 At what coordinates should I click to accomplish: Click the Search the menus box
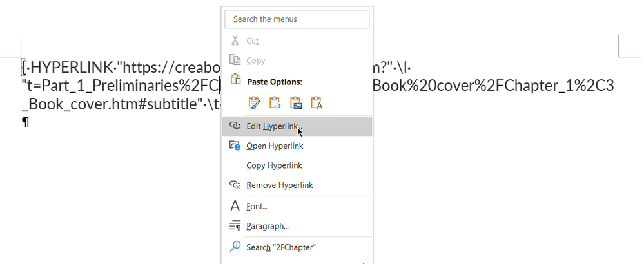pyautogui.click(x=297, y=19)
